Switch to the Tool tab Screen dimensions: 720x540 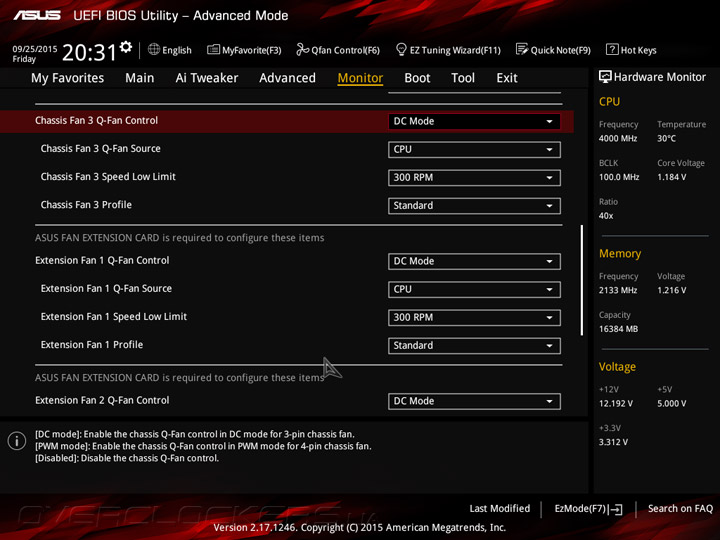pos(463,78)
